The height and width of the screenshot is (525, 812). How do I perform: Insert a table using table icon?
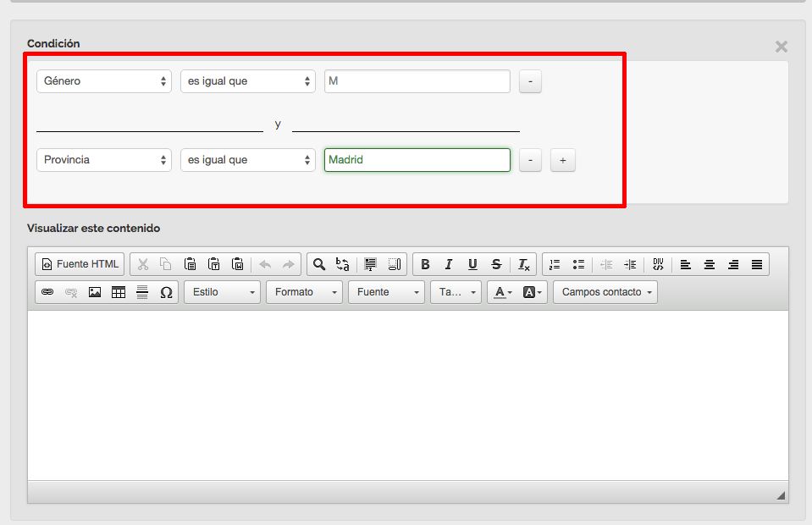click(x=119, y=292)
